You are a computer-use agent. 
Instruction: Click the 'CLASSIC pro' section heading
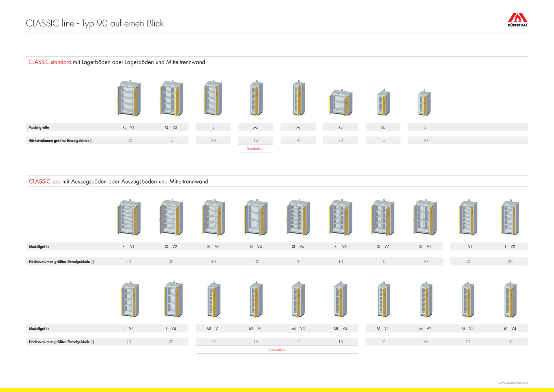(x=45, y=182)
